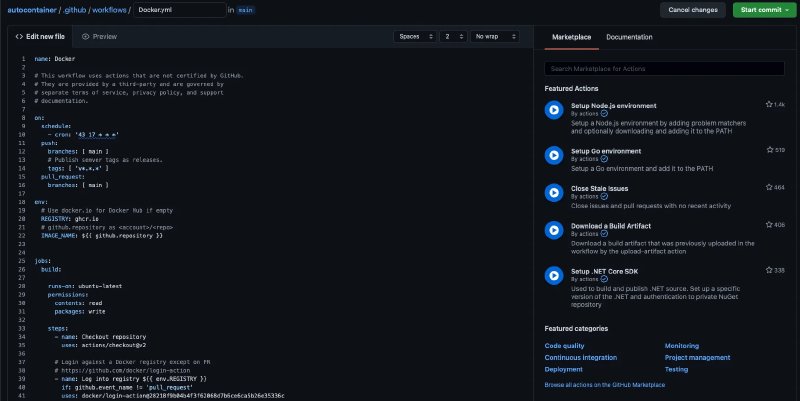This screenshot has height=401, width=800.
Task: Open the indent size 2 dropdown
Action: pyautogui.click(x=453, y=37)
